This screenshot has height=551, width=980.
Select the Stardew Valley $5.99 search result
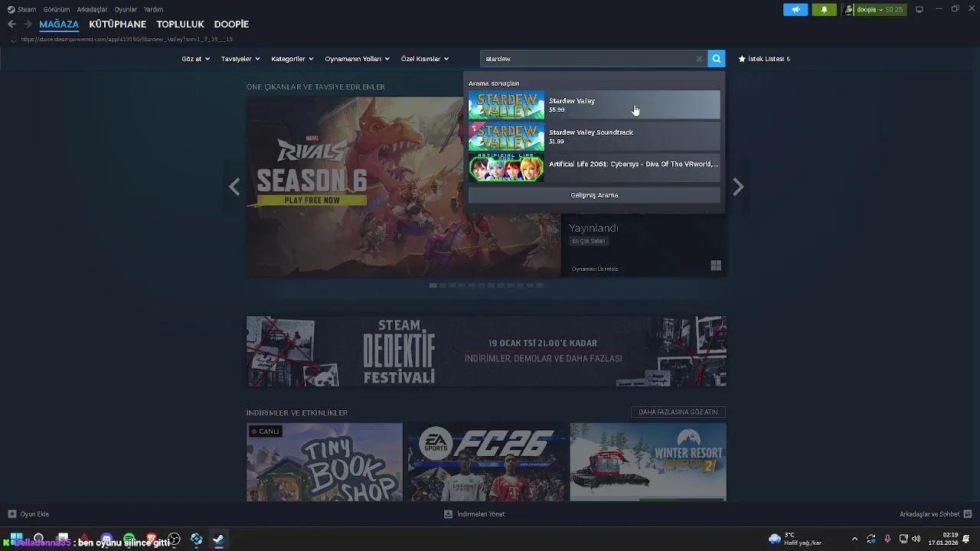[x=594, y=105]
